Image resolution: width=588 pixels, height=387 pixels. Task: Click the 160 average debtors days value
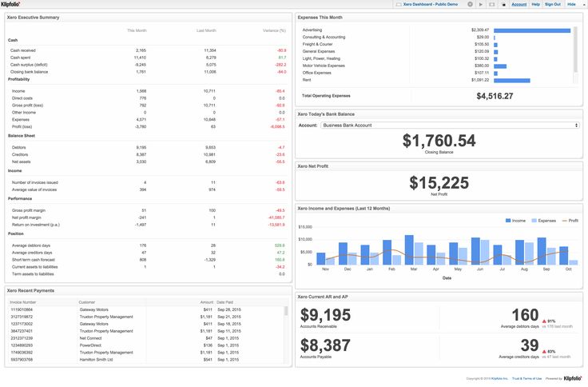tap(525, 315)
